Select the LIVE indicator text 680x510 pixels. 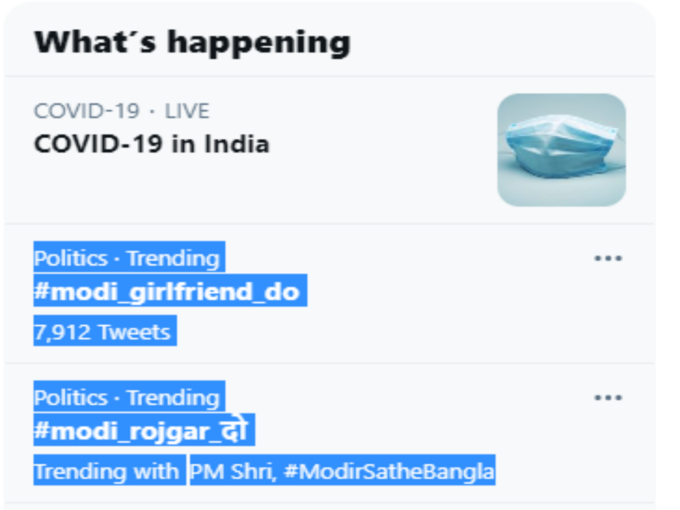187,111
